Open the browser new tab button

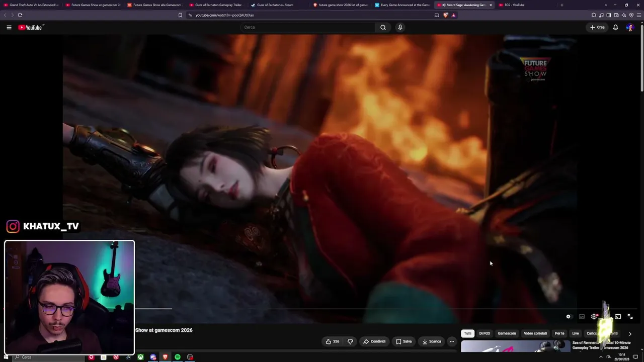(562, 5)
